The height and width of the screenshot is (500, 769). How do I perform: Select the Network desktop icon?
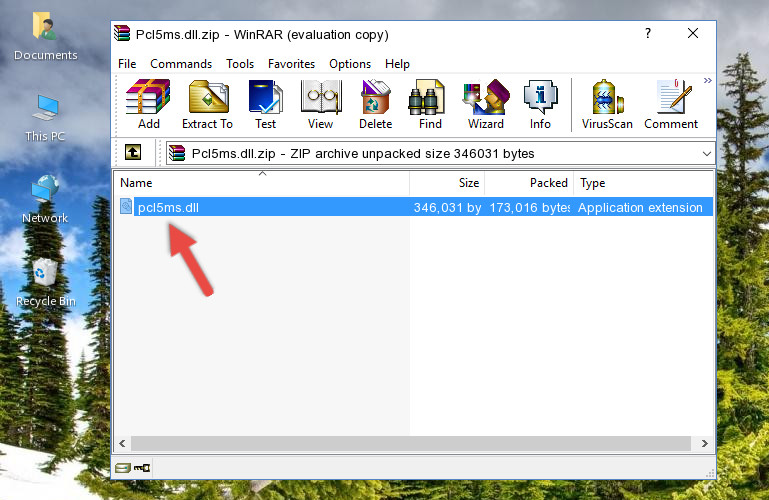pyautogui.click(x=45, y=199)
